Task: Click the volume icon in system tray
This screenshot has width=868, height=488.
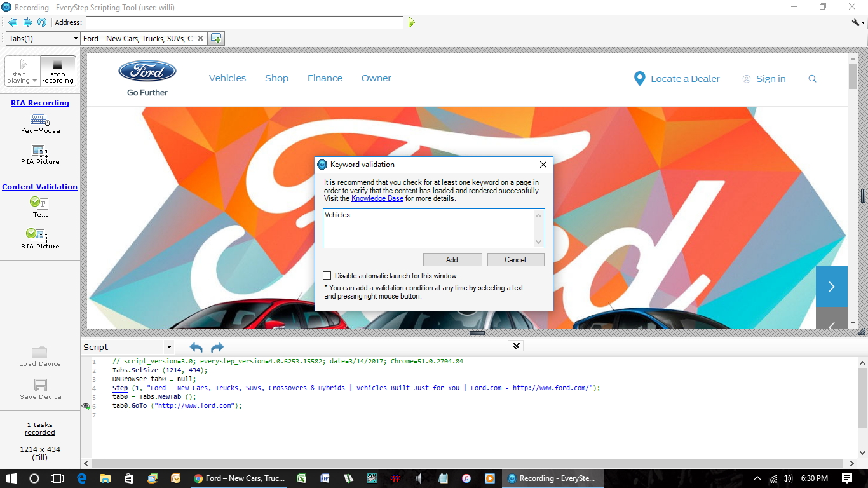Action: (787, 478)
